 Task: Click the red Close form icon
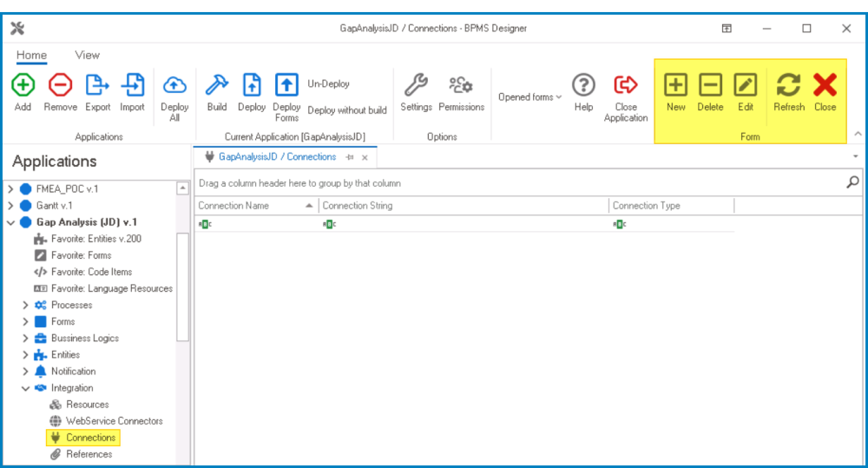[x=825, y=85]
